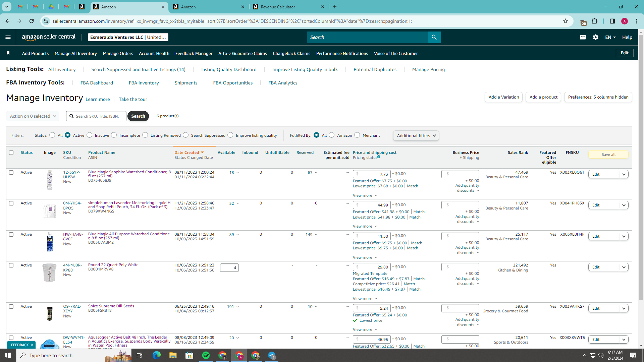Open Chrome extensions puzzle icon

click(594, 21)
